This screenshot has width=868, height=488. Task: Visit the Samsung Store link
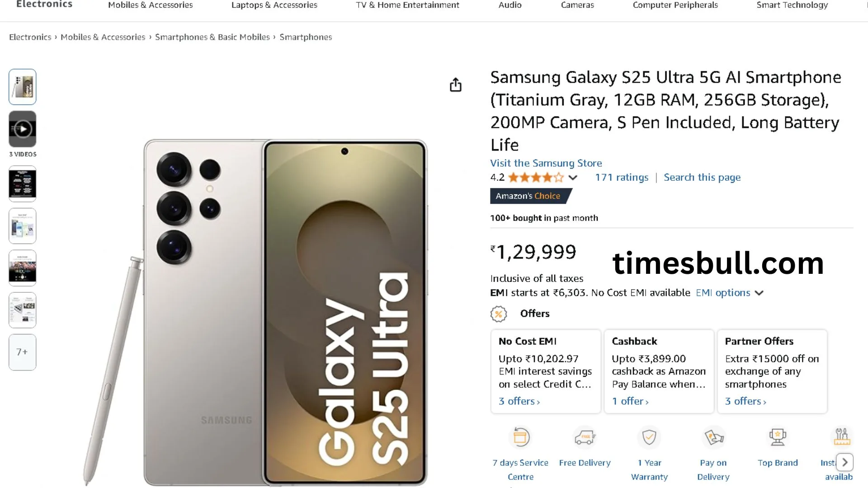point(546,163)
